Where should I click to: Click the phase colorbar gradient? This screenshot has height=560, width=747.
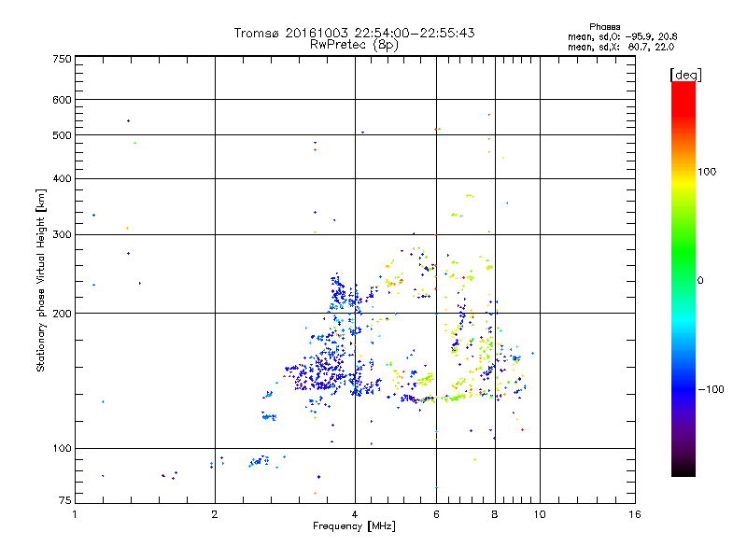click(684, 278)
